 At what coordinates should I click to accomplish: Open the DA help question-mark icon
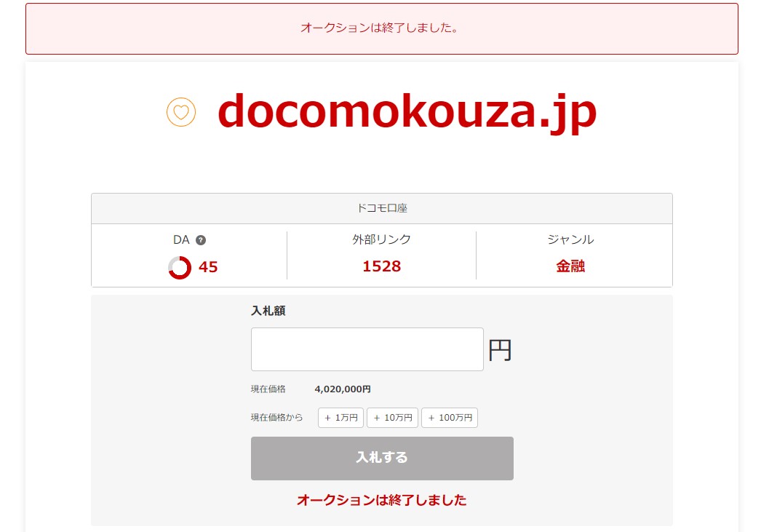pyautogui.click(x=201, y=239)
